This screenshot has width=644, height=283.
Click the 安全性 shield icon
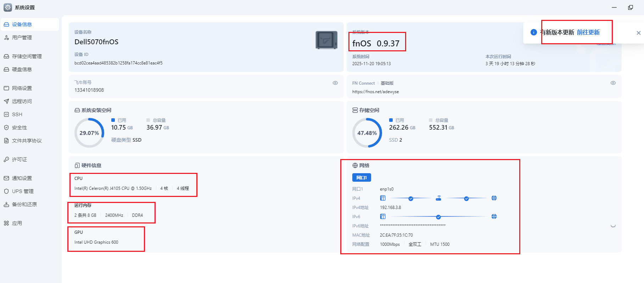tap(6, 128)
